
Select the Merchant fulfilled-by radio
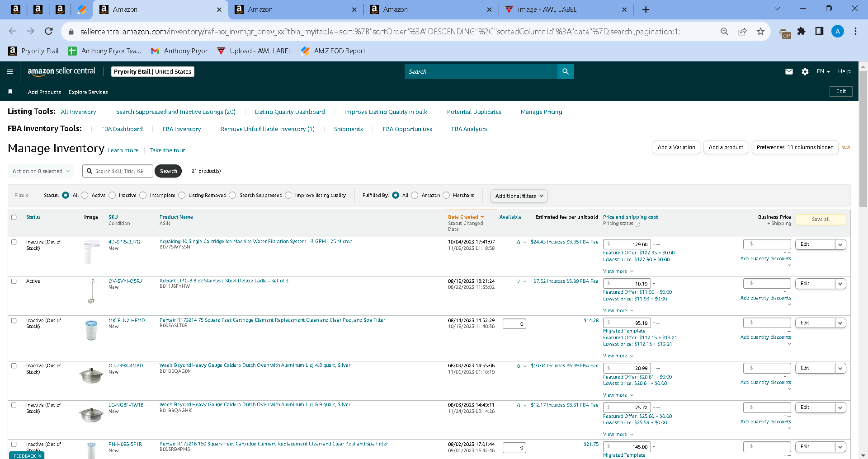446,195
